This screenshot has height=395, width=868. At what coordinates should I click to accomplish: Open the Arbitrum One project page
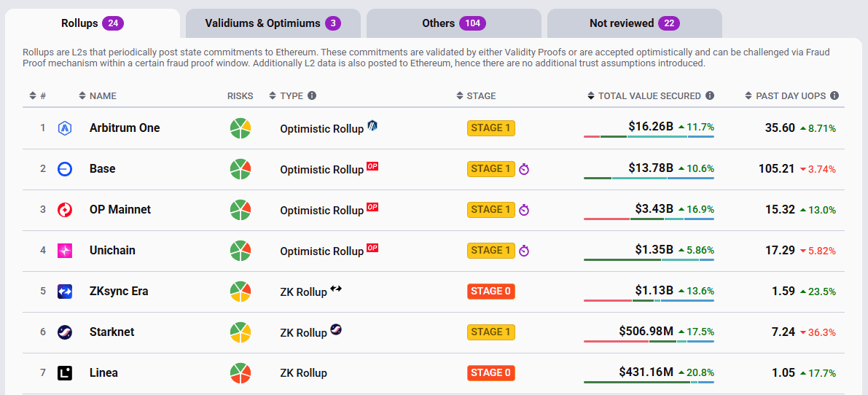click(x=125, y=128)
